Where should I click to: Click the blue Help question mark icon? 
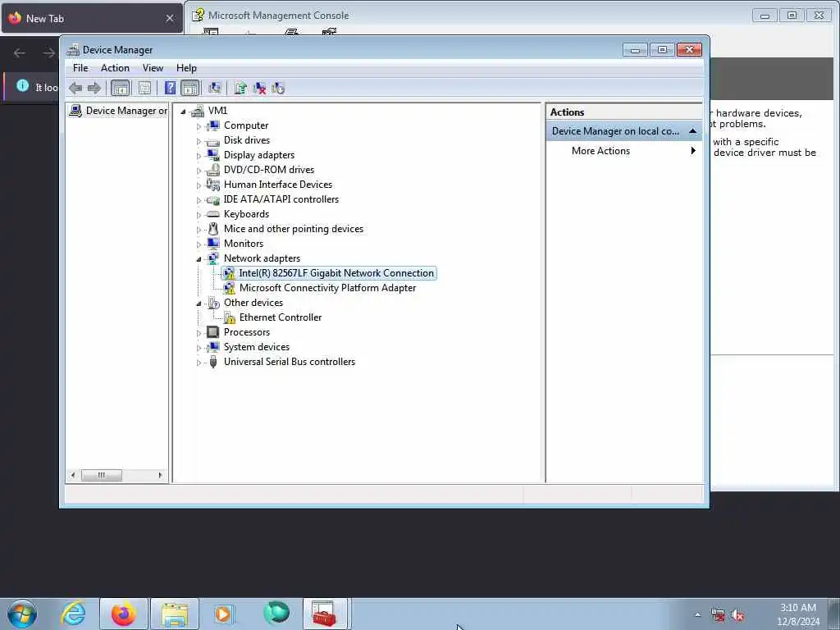(170, 88)
